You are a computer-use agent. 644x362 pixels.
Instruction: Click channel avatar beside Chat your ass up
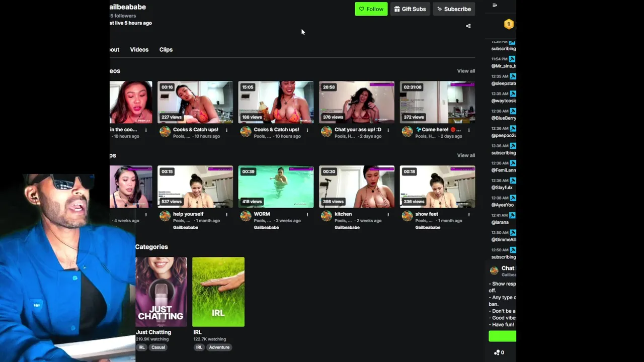[x=327, y=131]
